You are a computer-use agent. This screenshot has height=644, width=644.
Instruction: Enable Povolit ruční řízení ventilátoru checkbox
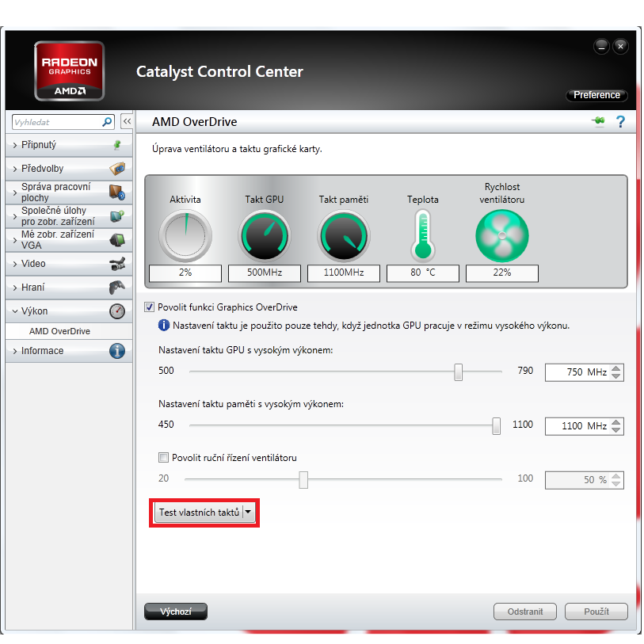[x=163, y=457]
